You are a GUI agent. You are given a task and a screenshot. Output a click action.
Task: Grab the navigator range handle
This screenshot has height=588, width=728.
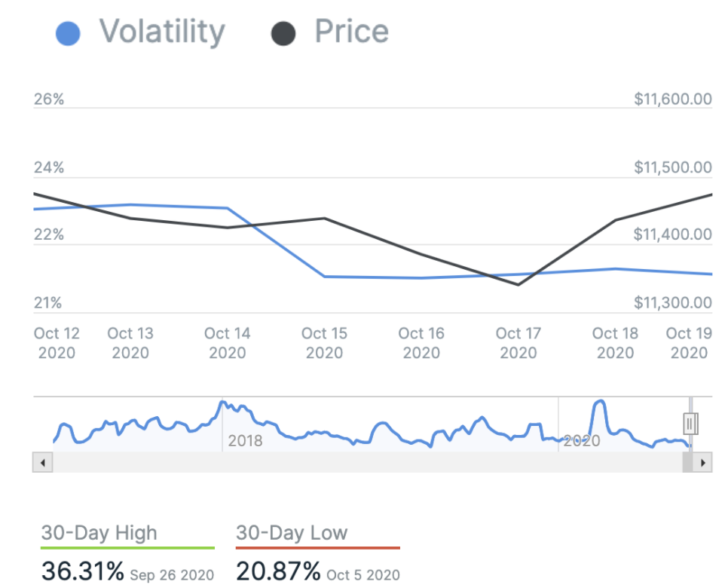[690, 424]
